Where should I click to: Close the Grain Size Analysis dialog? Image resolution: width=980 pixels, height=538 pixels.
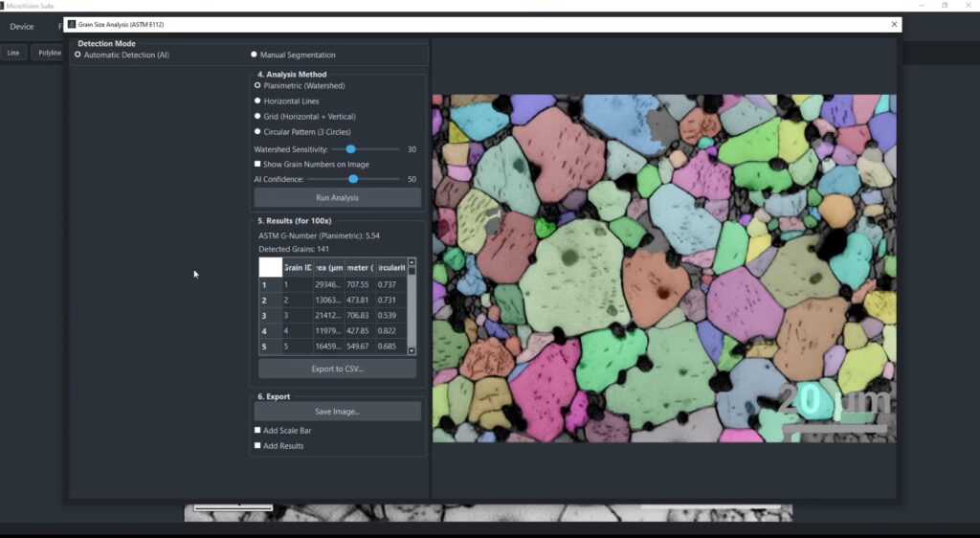894,24
